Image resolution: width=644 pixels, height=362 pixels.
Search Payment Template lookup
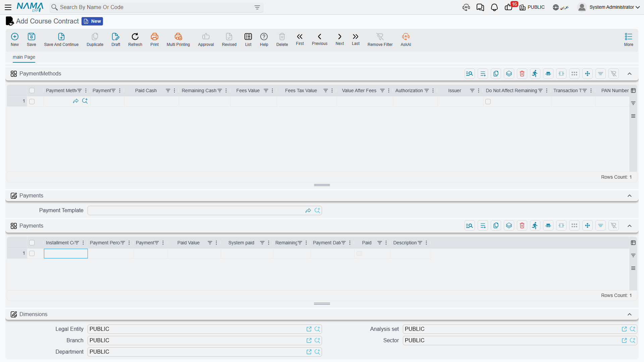[x=317, y=210]
